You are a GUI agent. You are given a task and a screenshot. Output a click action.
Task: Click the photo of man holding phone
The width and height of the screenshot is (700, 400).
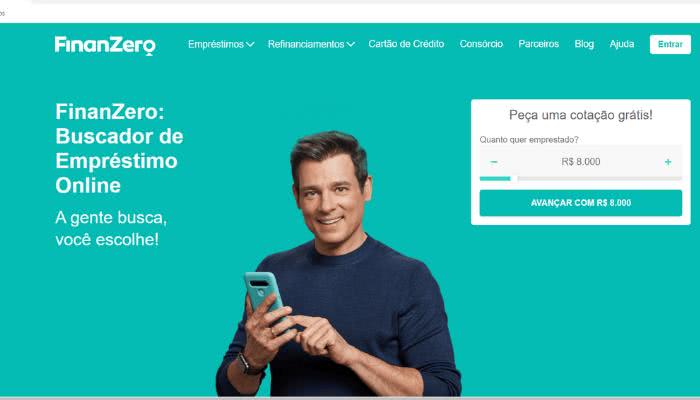339,263
